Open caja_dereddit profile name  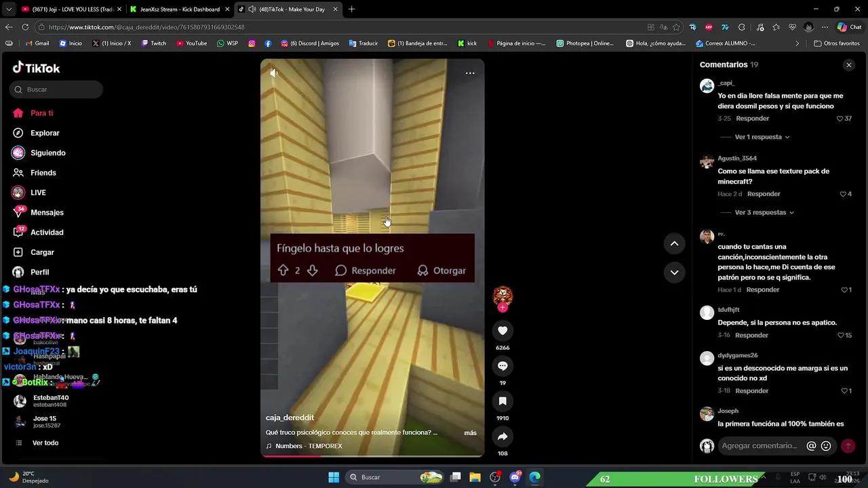pyautogui.click(x=290, y=418)
